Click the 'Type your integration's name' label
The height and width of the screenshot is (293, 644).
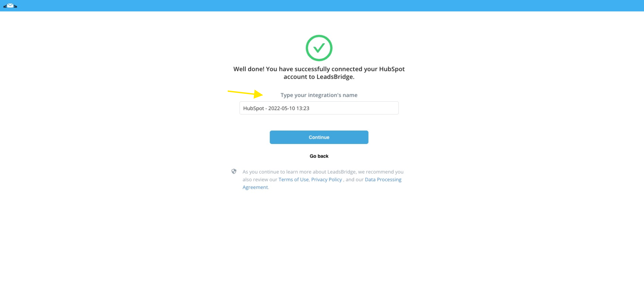coord(319,95)
